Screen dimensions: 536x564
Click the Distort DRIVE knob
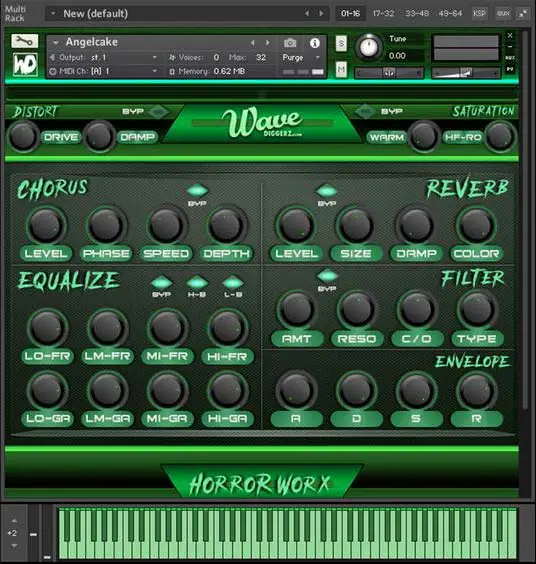(x=23, y=136)
